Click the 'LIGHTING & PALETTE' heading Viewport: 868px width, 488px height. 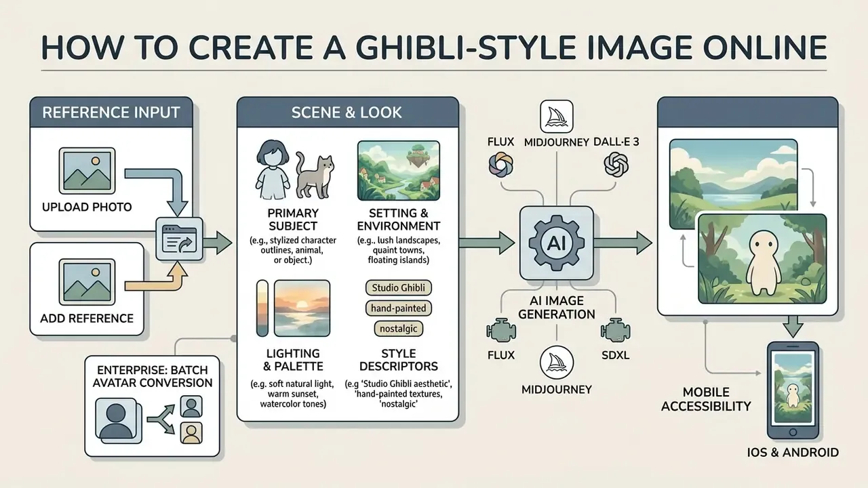point(293,359)
